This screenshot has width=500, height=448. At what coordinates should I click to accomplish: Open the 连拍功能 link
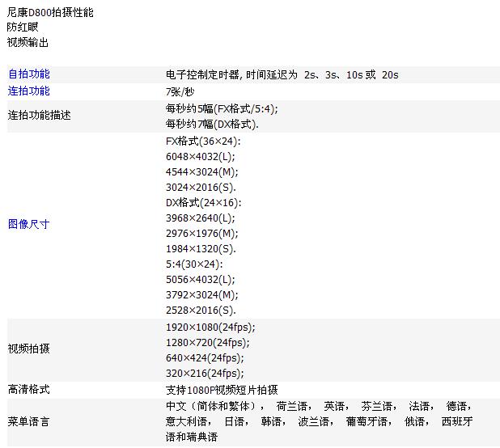[x=28, y=91]
